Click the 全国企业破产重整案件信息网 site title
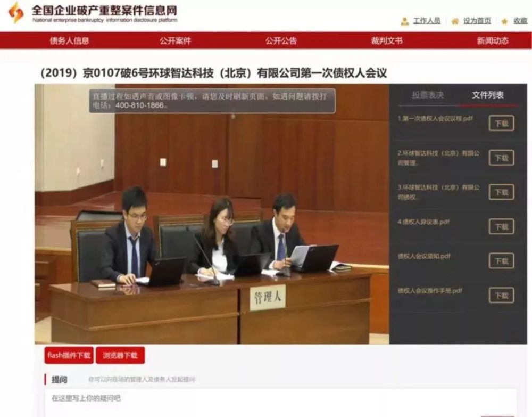The width and height of the screenshot is (532, 417). (104, 10)
